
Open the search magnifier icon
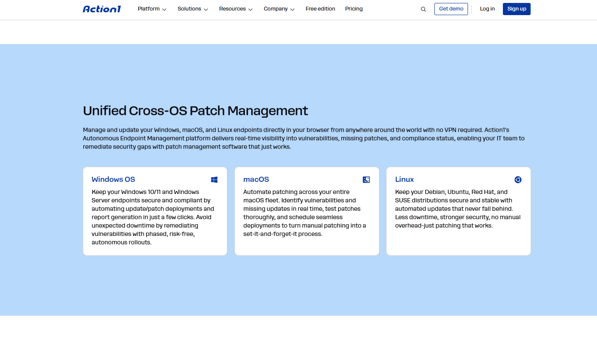click(x=423, y=9)
